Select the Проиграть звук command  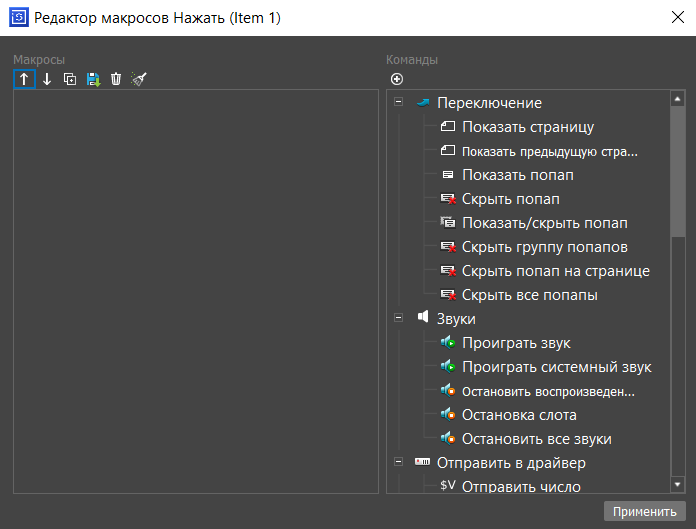coord(516,343)
